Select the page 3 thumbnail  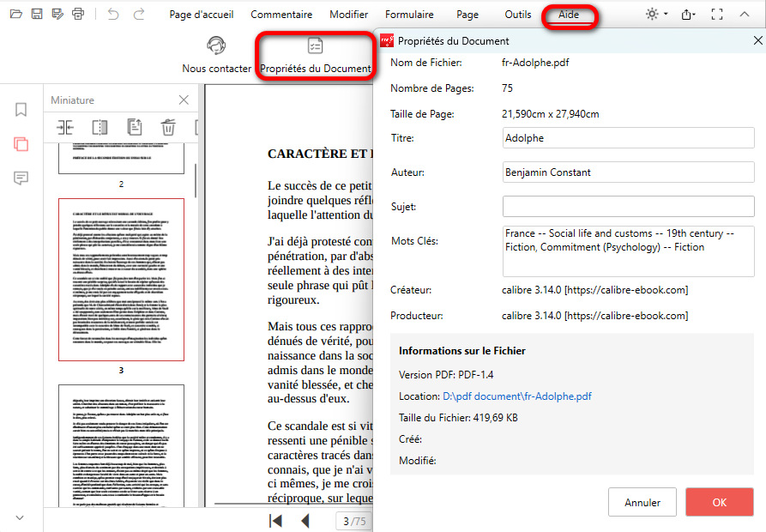[x=121, y=280]
